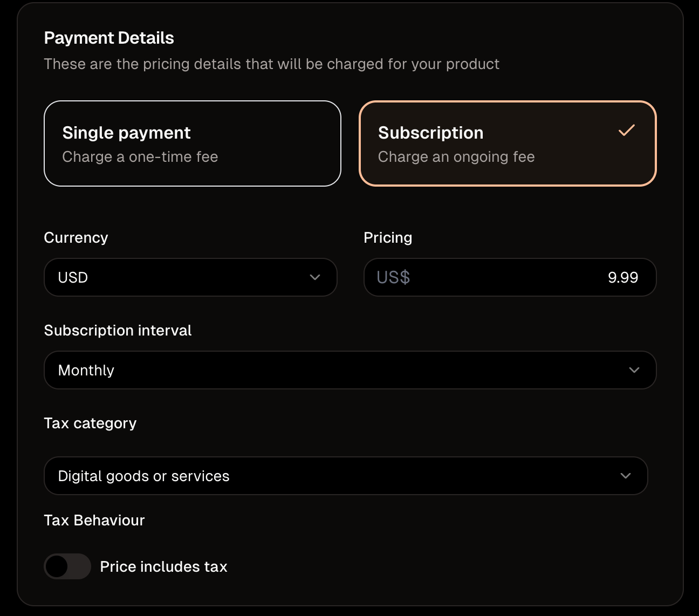Click the Charge a one-time fee text
The height and width of the screenshot is (616, 699).
(140, 156)
